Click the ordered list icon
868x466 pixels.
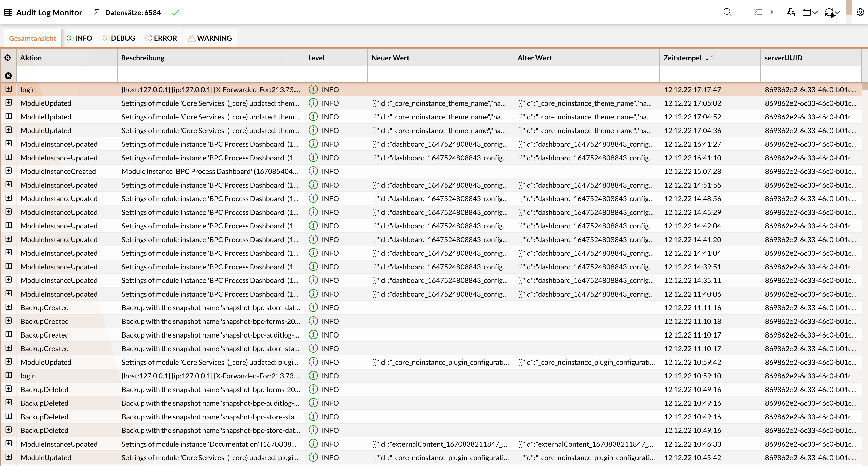[774, 13]
